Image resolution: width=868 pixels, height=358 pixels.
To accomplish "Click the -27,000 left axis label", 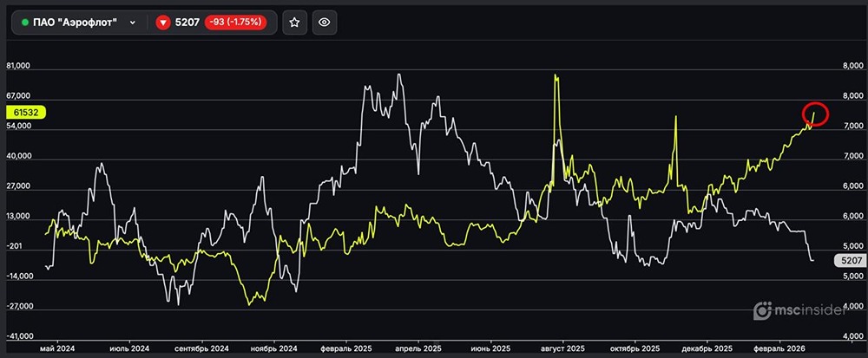I will 19,307.
